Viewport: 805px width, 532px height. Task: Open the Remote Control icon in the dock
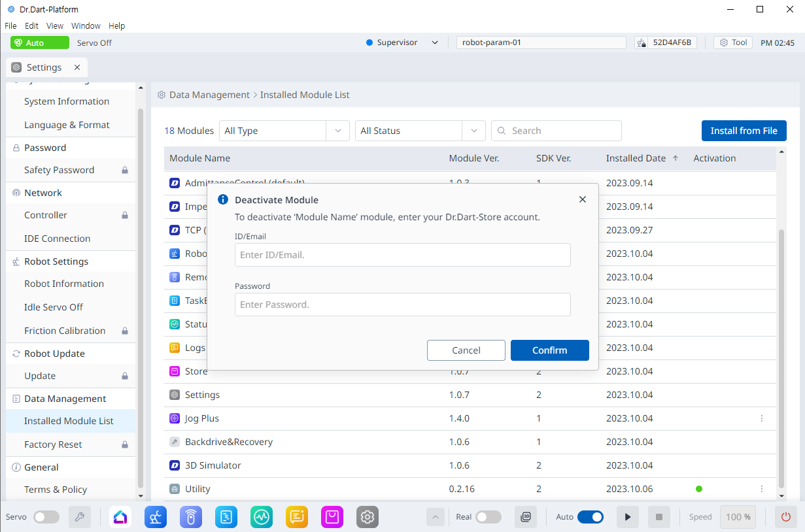(191, 517)
